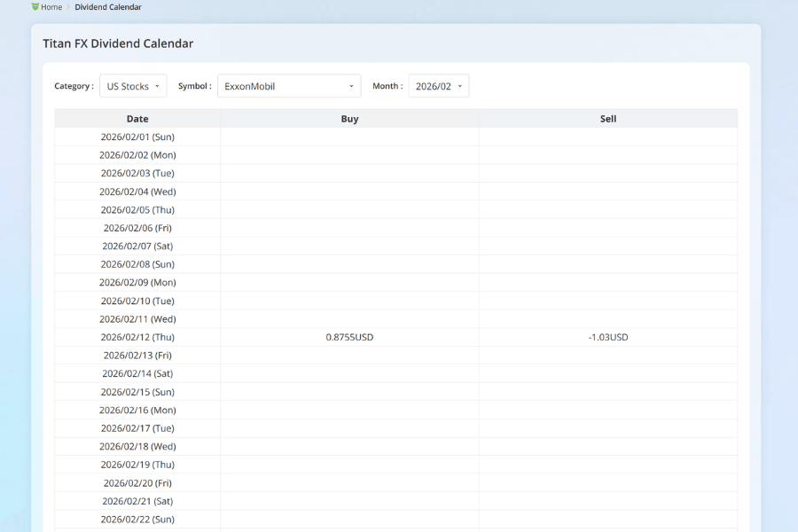The image size is (798, 532).
Task: Click the Category label
Action: click(74, 86)
